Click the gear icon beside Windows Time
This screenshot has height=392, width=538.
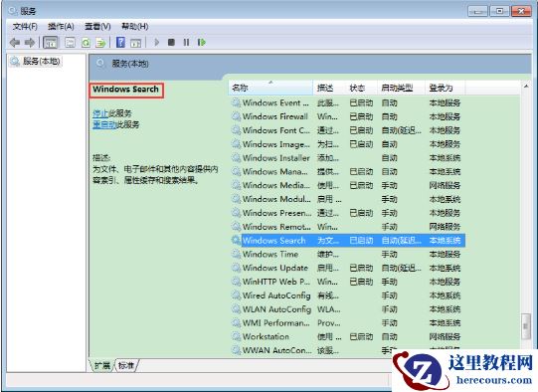click(x=236, y=254)
